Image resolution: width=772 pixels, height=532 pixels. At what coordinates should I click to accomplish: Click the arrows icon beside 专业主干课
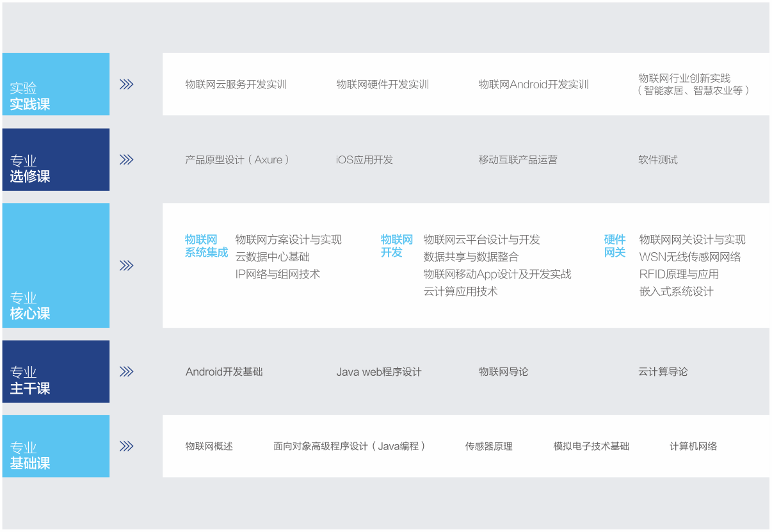126,371
